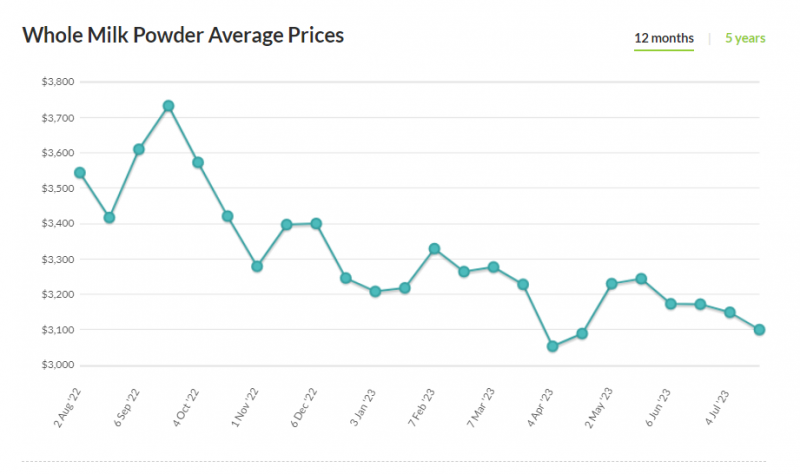Click the highest peak data point near $3,700
Screen dimensions: 800x474
168,106
